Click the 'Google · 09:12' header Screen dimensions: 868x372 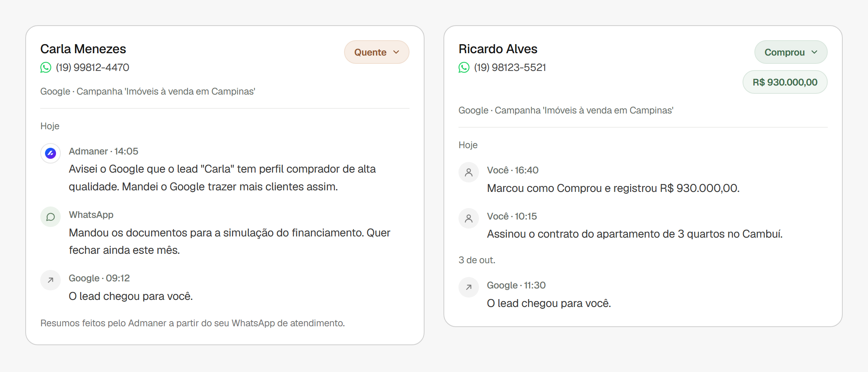tap(99, 278)
